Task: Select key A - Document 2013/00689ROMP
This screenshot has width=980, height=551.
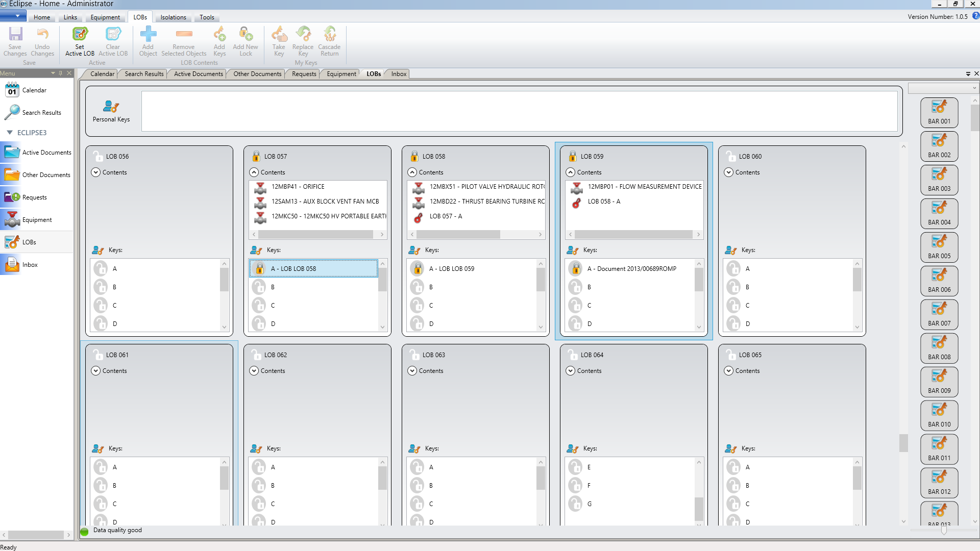Action: pyautogui.click(x=630, y=269)
